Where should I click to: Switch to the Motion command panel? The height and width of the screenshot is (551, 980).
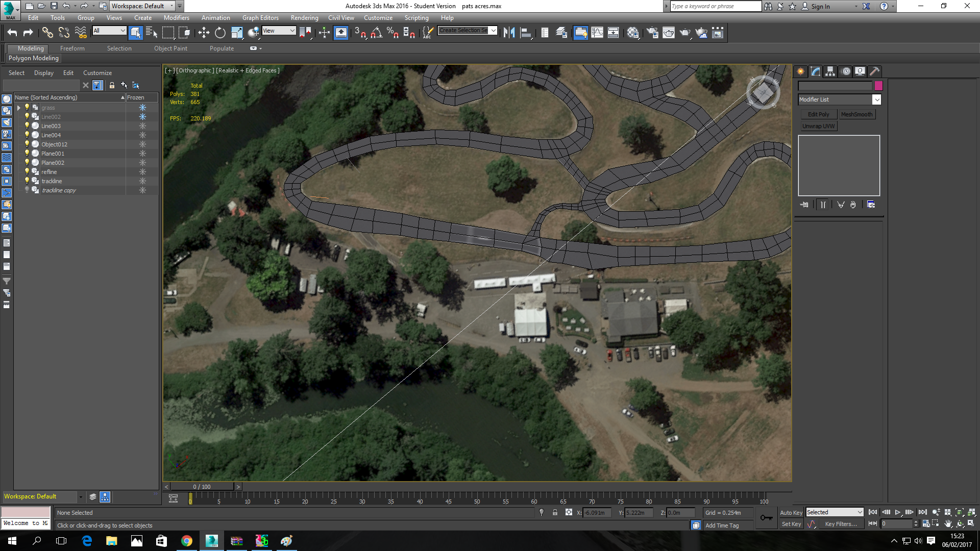pos(846,71)
